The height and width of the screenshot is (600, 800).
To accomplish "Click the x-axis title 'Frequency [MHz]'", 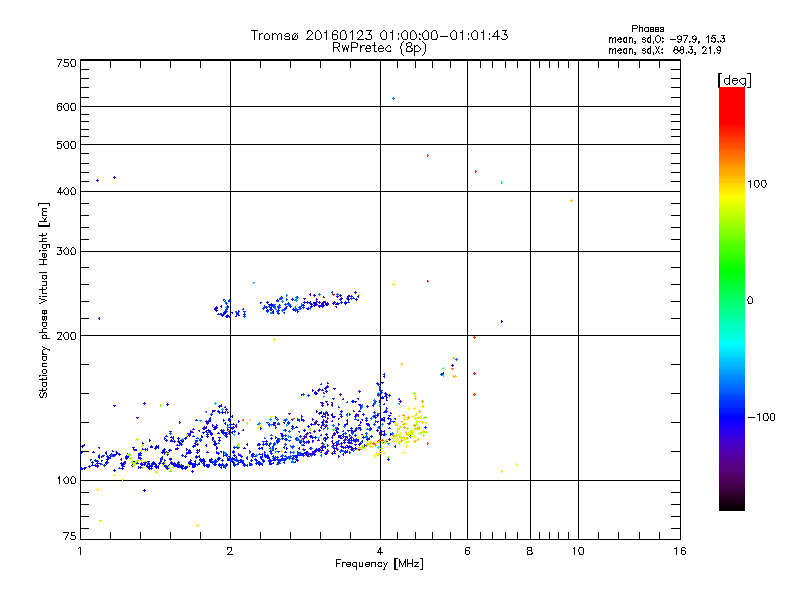I will 379,564.
